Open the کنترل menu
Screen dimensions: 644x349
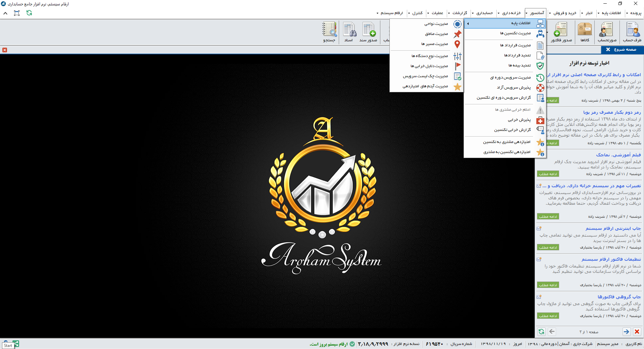point(416,13)
